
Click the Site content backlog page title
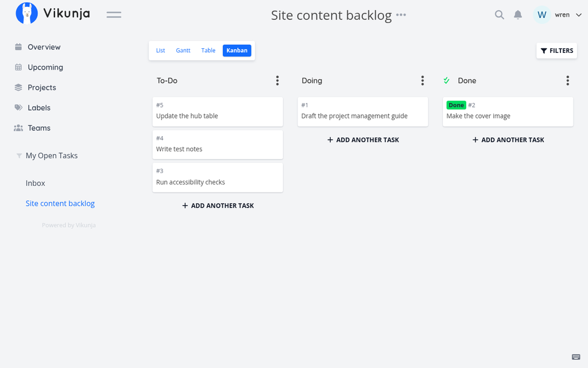point(331,16)
